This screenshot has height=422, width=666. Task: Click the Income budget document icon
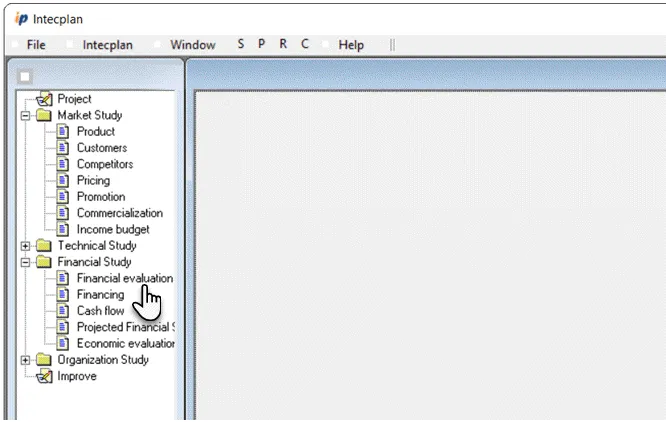[63, 229]
